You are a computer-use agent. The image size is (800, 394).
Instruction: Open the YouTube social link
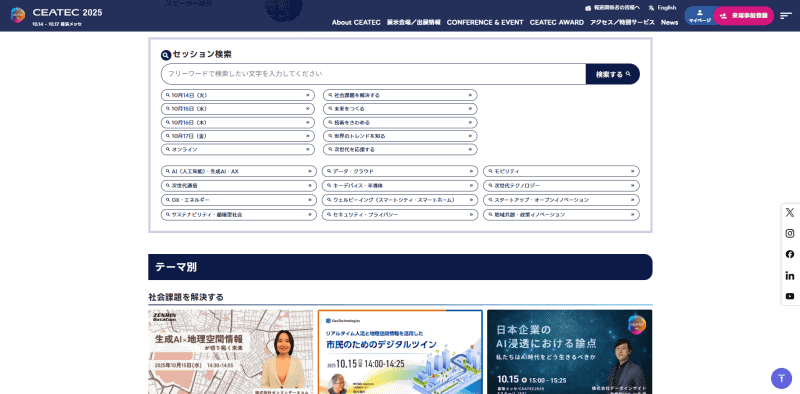pos(790,296)
